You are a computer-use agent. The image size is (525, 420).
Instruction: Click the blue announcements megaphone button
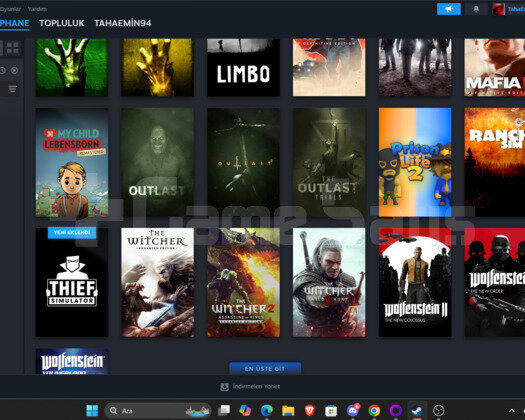[449, 9]
